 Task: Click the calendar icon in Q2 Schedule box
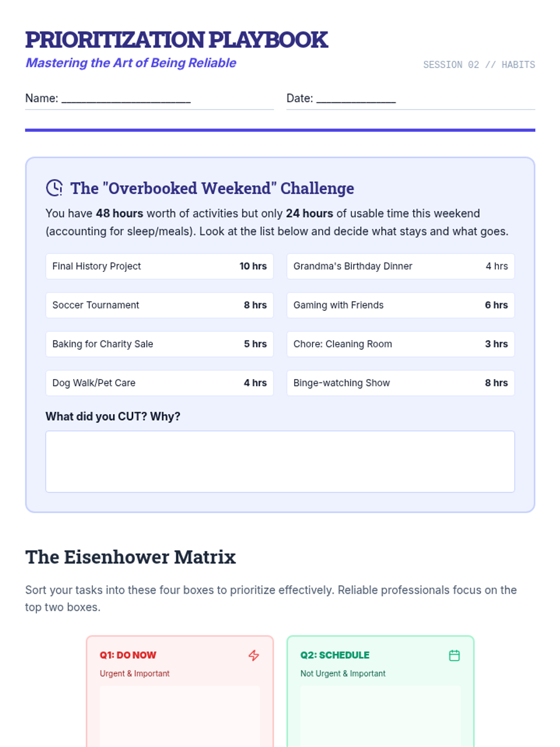[x=455, y=655]
